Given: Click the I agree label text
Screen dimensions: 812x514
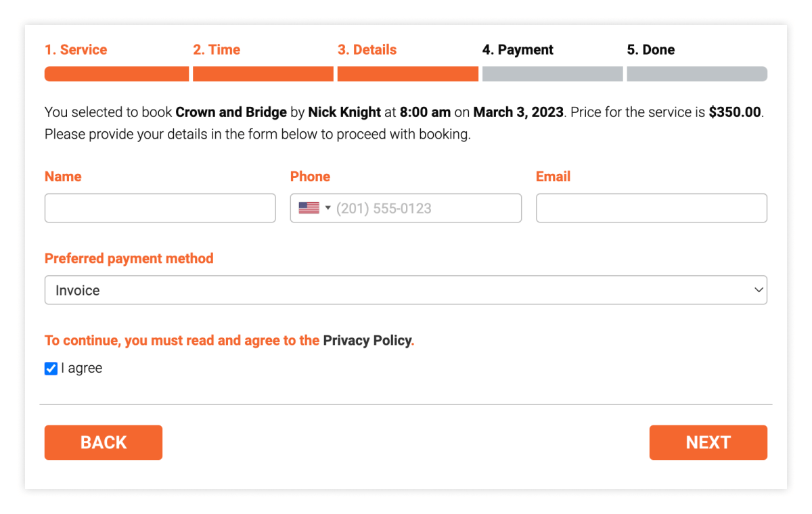Looking at the screenshot, I should pos(81,368).
